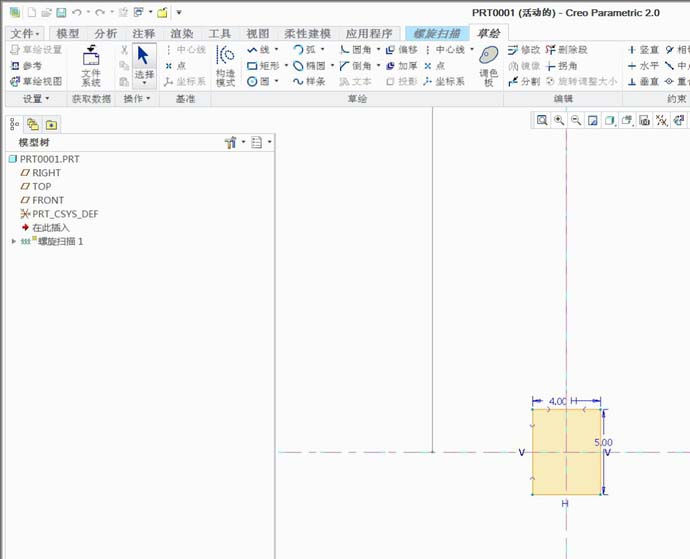Click zoom in magnifier icon
The image size is (690, 559).
point(559,120)
